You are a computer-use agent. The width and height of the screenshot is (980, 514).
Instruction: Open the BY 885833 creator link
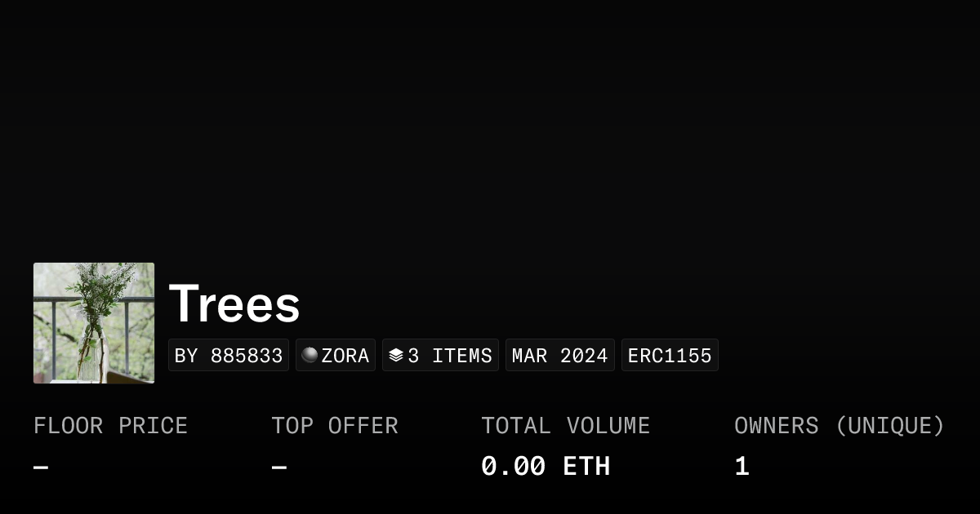(x=228, y=355)
